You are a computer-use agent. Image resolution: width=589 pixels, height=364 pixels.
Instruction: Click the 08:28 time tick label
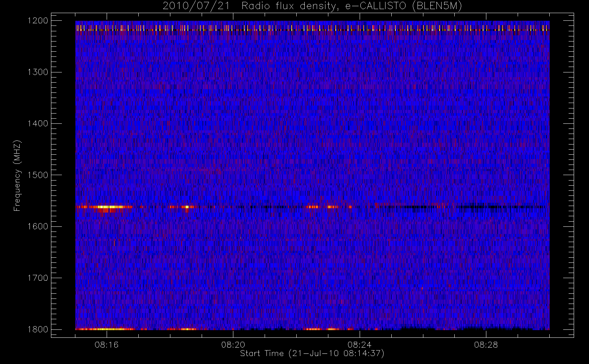pos(486,345)
